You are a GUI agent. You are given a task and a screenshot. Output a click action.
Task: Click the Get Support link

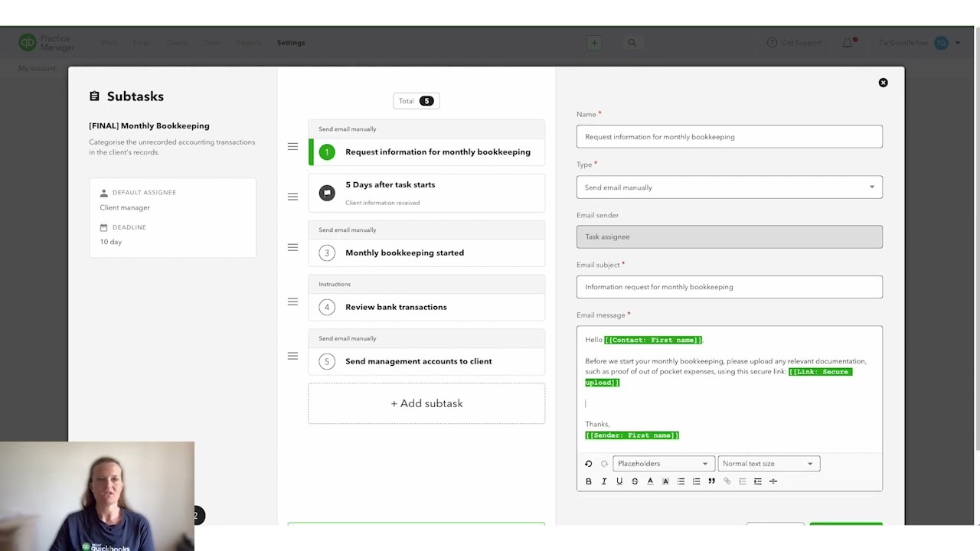tap(794, 43)
